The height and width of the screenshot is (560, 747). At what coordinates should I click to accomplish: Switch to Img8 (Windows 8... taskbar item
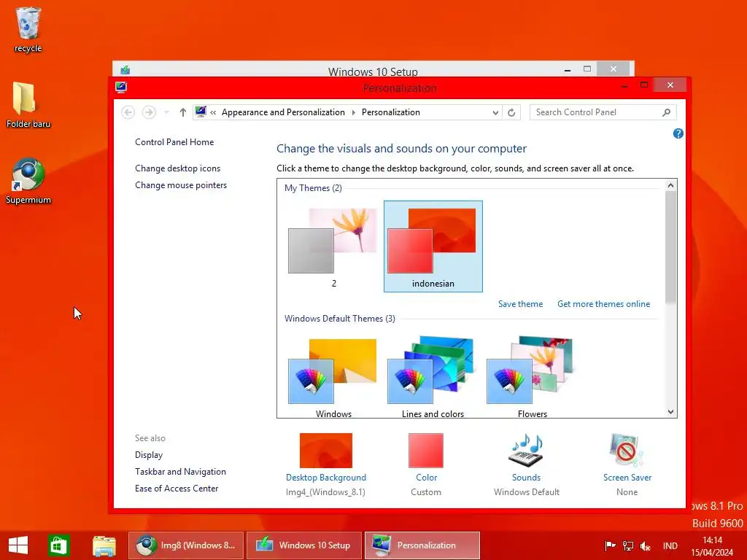click(x=186, y=545)
